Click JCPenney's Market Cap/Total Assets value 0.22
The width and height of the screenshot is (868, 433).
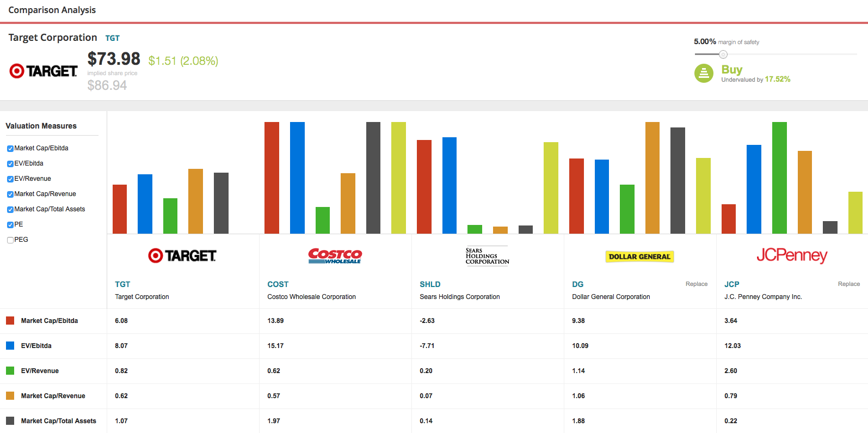click(731, 421)
